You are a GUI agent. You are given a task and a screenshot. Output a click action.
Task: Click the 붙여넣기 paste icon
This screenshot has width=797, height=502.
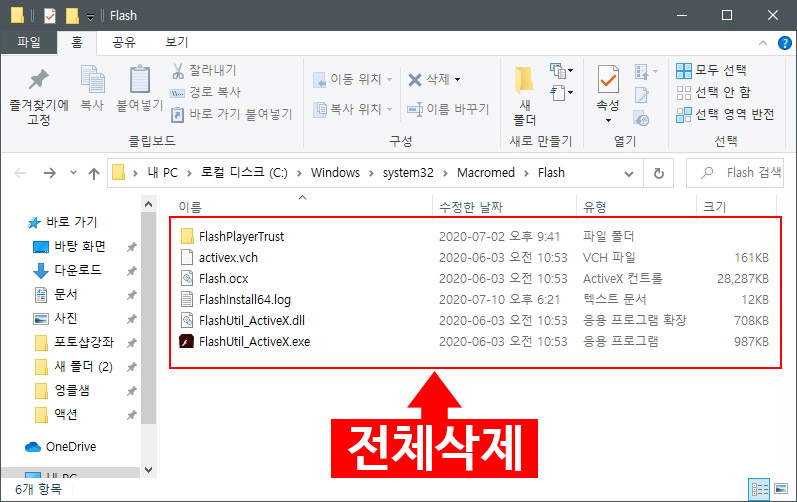pyautogui.click(x=139, y=87)
